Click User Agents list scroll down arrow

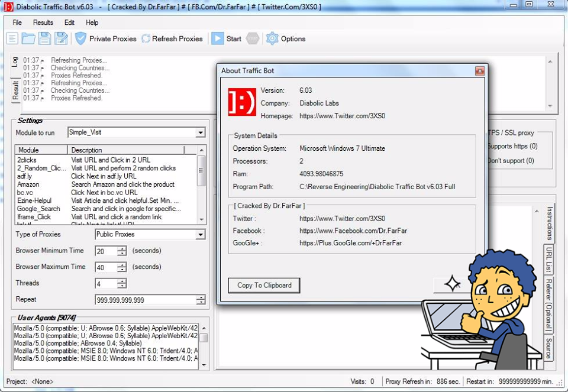(x=204, y=365)
